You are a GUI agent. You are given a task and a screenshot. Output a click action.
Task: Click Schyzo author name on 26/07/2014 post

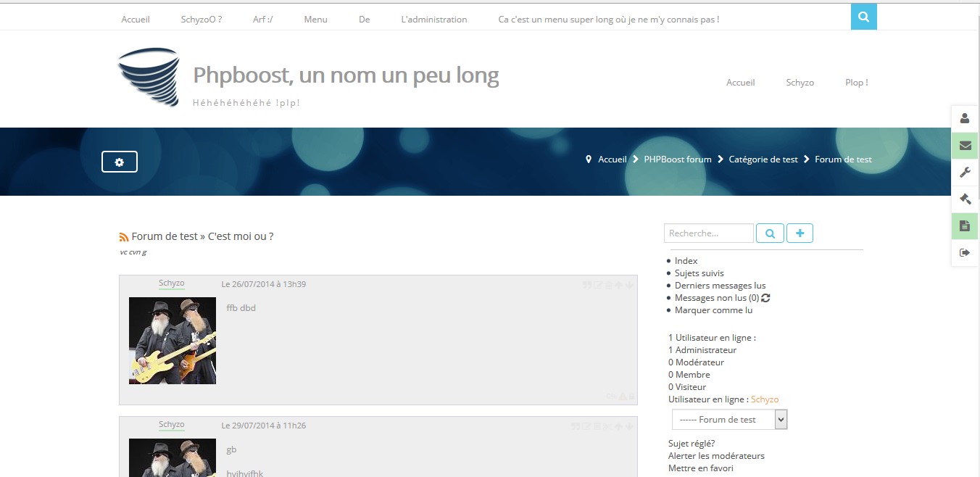(172, 283)
